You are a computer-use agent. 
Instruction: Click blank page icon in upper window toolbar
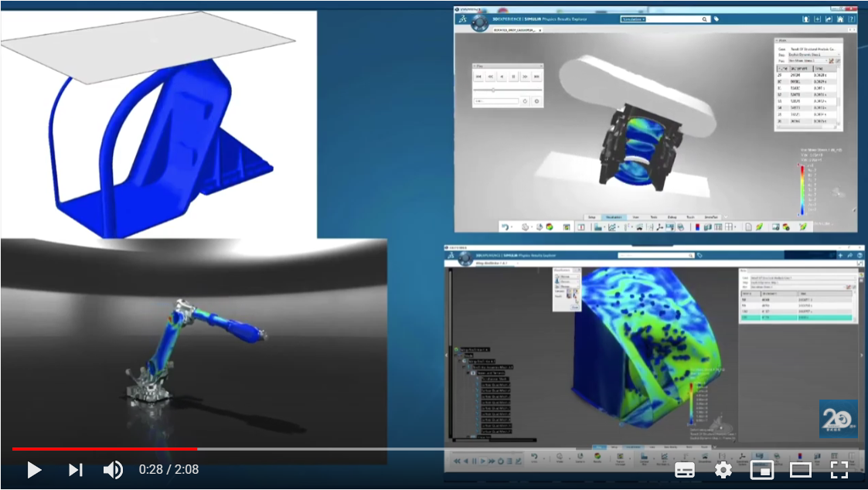pos(748,227)
